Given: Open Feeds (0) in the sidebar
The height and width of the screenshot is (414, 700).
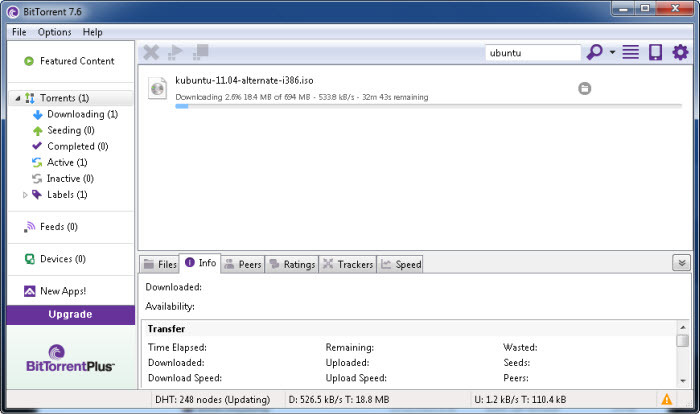Looking at the screenshot, I should coord(59,227).
